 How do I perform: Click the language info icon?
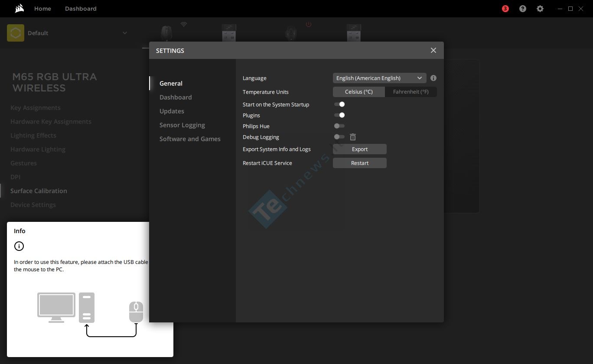tap(433, 78)
